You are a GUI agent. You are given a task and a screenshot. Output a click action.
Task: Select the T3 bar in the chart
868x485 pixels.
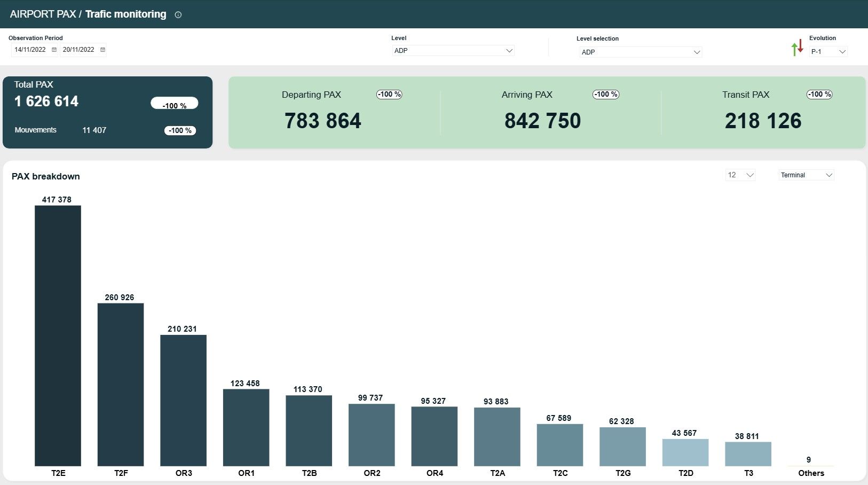[748, 454]
